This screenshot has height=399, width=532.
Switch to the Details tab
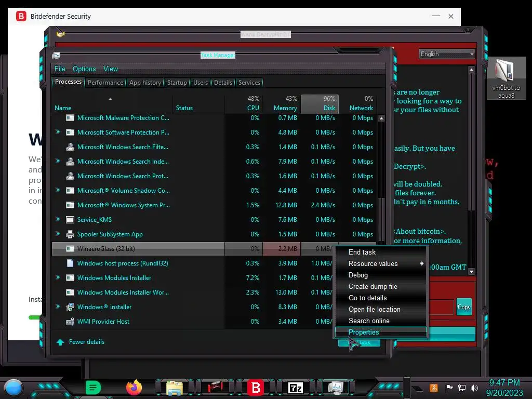pyautogui.click(x=223, y=83)
